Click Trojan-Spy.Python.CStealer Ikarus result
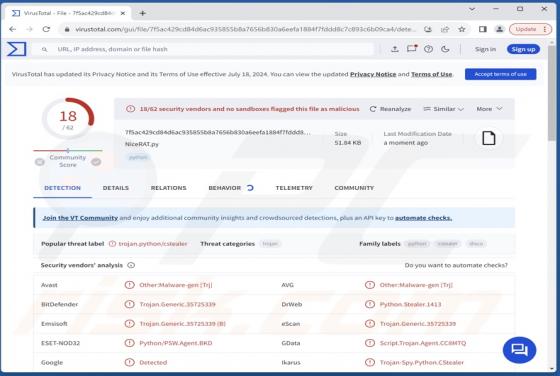Image resolution: width=560 pixels, height=376 pixels. (x=421, y=362)
